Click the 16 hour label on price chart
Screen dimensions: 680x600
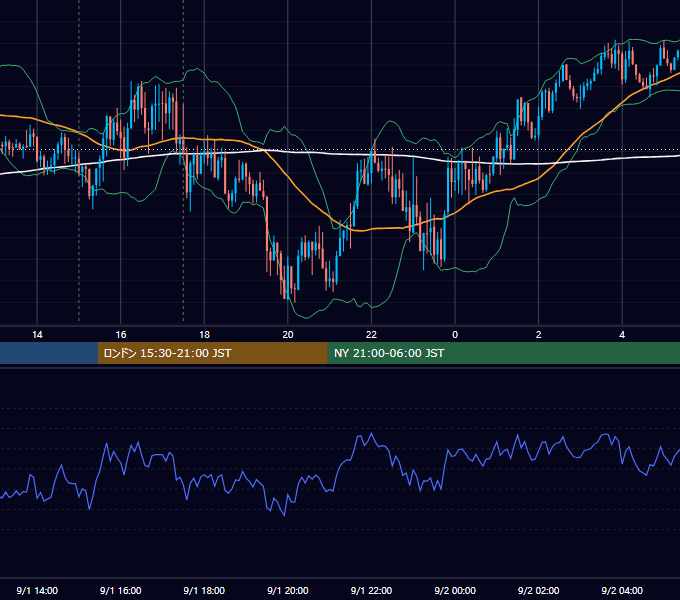pos(121,335)
